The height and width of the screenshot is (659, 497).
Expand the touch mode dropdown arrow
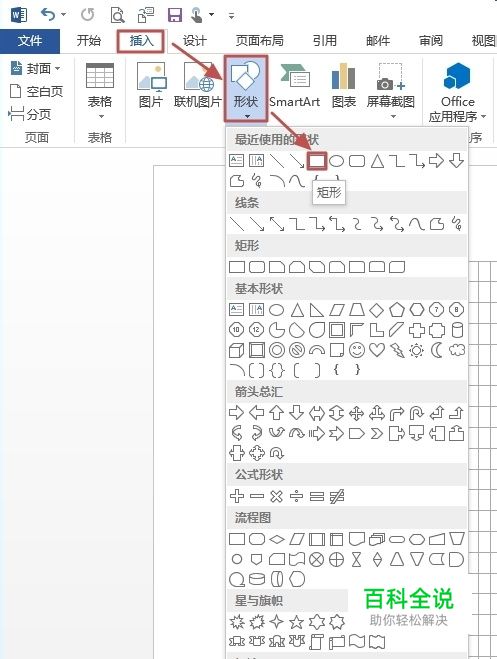click(x=212, y=15)
